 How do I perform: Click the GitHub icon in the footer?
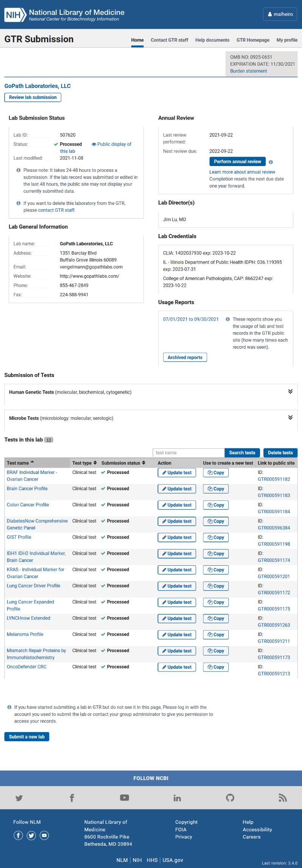point(230,797)
